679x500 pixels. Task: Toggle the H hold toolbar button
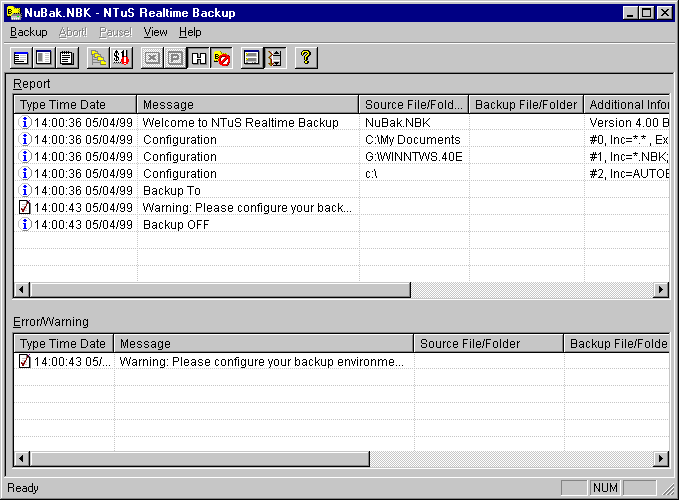pos(198,58)
